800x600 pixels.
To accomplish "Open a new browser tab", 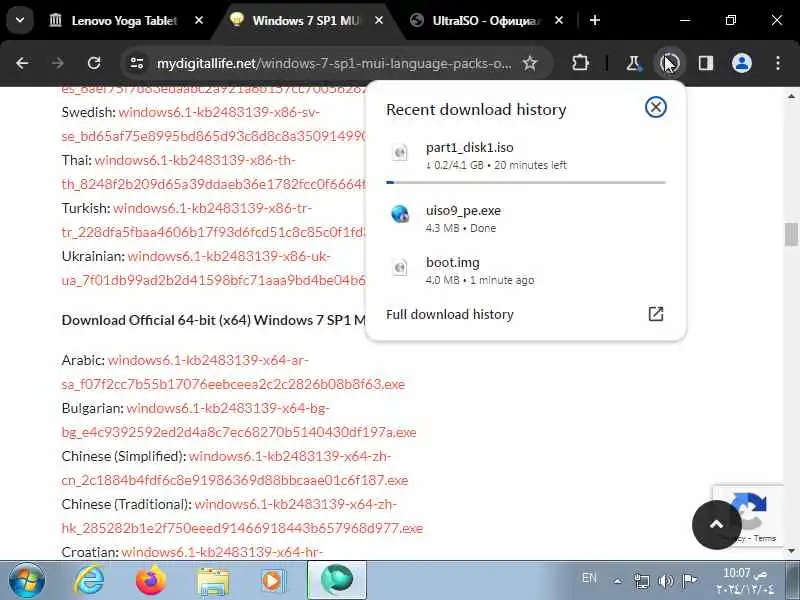I will [x=595, y=20].
